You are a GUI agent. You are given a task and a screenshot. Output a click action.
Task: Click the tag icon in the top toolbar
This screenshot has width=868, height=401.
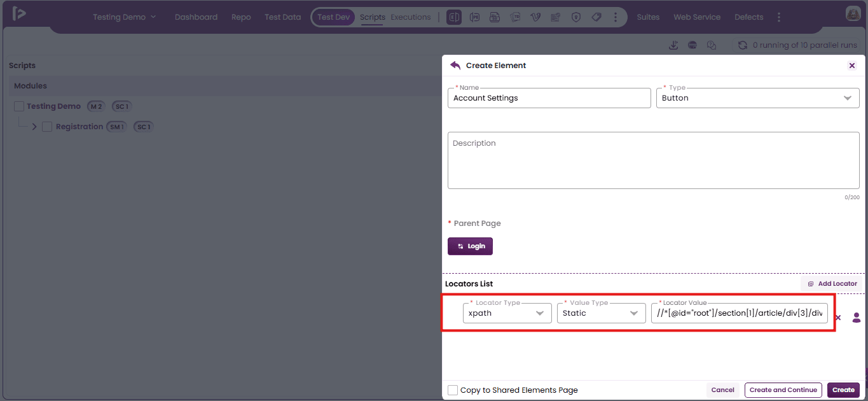(596, 17)
